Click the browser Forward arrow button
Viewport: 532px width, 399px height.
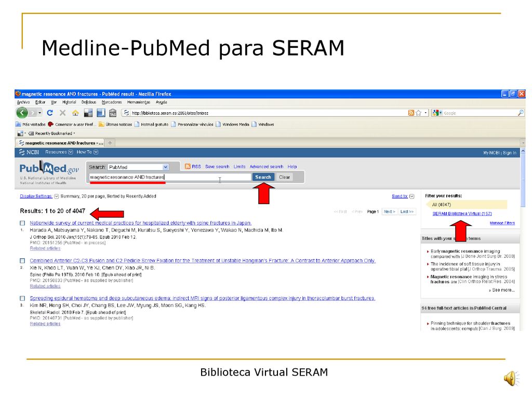pos(32,113)
